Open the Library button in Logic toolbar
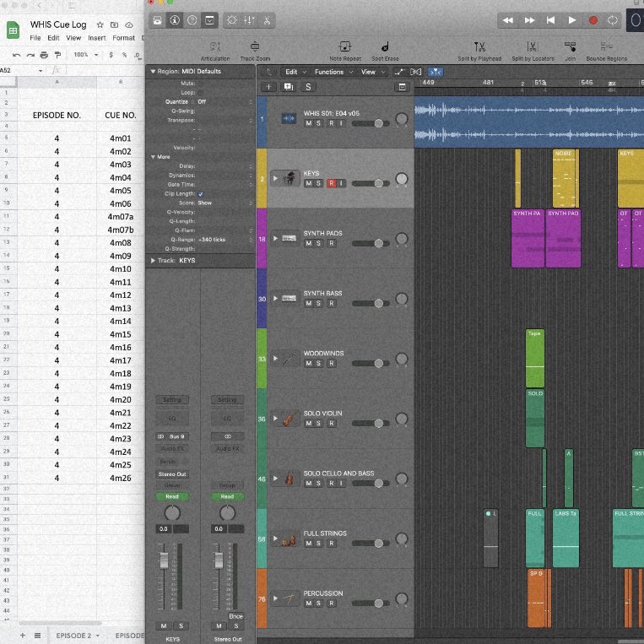This screenshot has height=644, width=644. (157, 20)
